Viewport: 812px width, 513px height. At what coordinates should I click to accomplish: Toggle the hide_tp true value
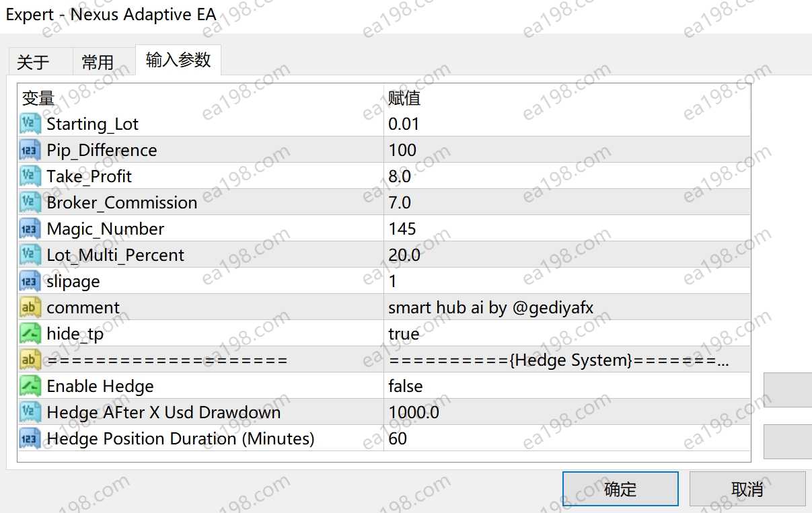point(404,334)
